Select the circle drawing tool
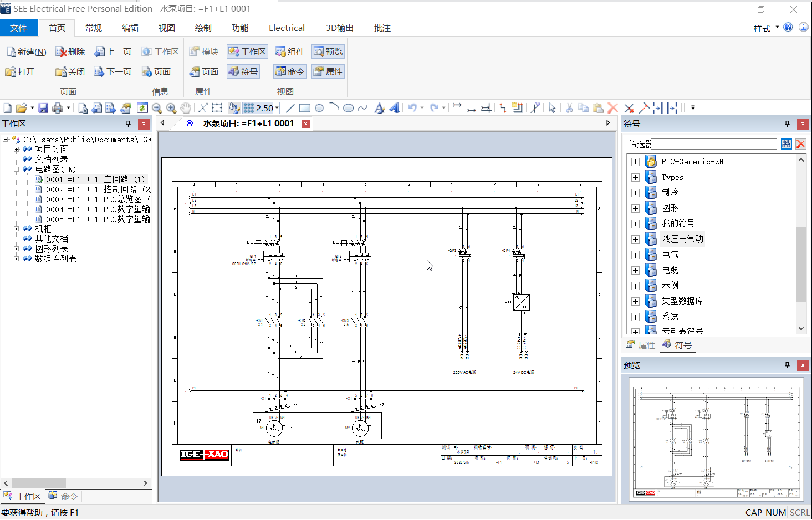Image resolution: width=812 pixels, height=520 pixels. click(x=319, y=108)
